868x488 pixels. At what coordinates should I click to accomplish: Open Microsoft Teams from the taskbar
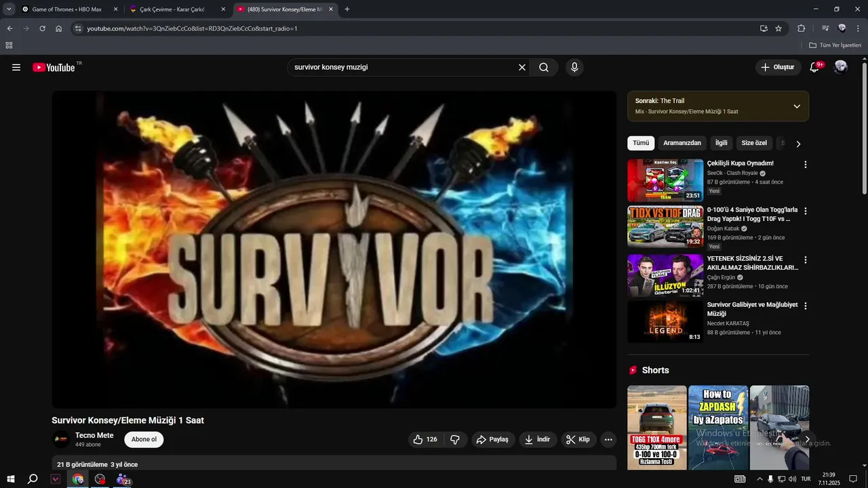point(123,479)
